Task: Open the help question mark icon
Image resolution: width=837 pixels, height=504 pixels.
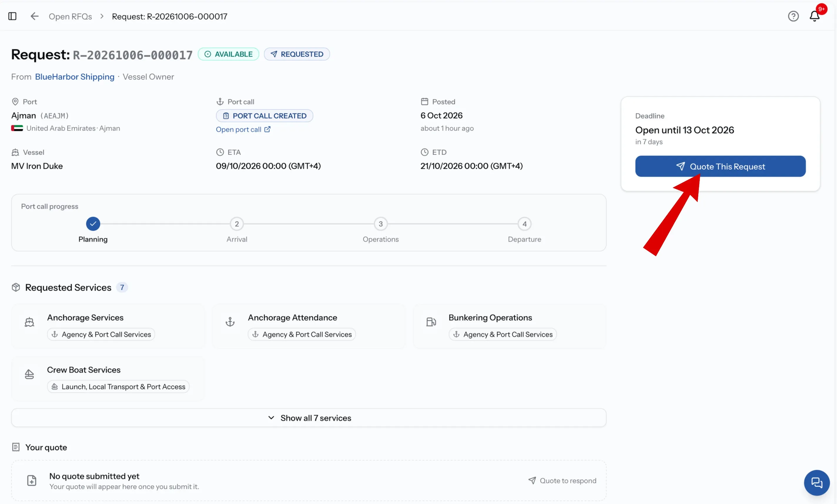Action: click(x=793, y=16)
